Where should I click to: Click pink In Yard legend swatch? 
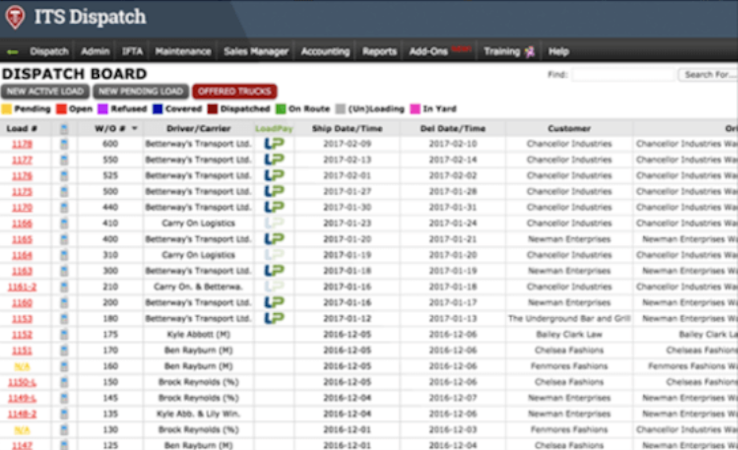coord(415,109)
